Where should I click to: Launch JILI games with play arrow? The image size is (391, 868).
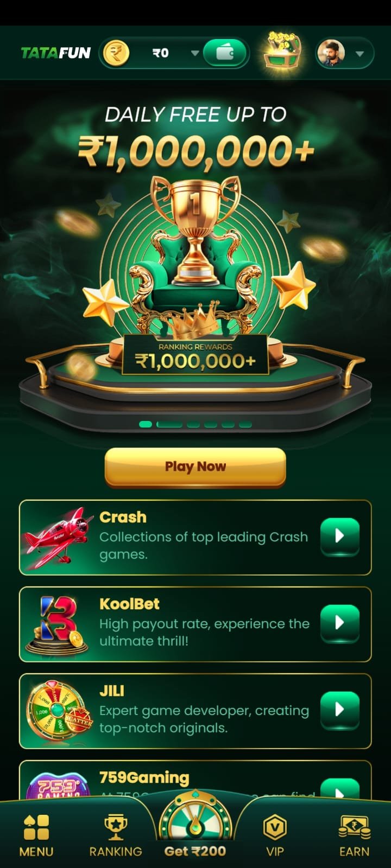[340, 710]
